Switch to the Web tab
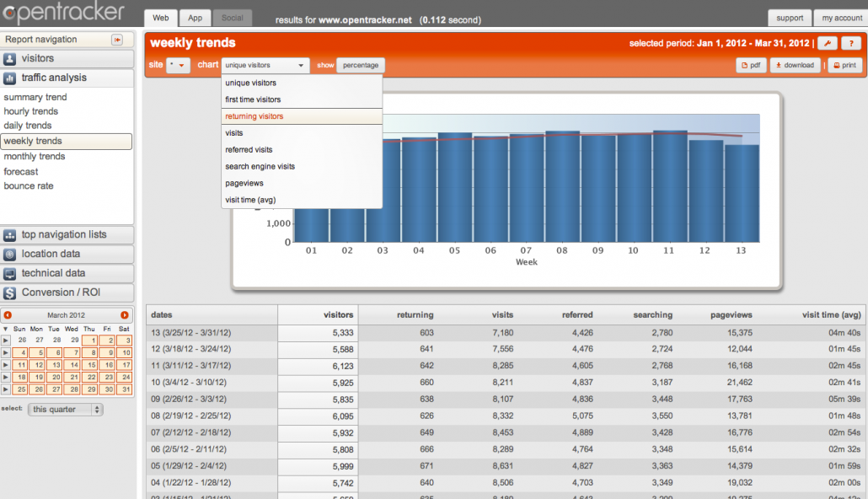The image size is (868, 499). pyautogui.click(x=160, y=17)
